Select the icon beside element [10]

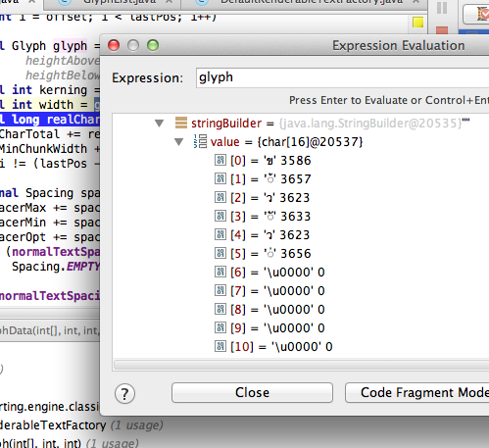[x=220, y=346]
